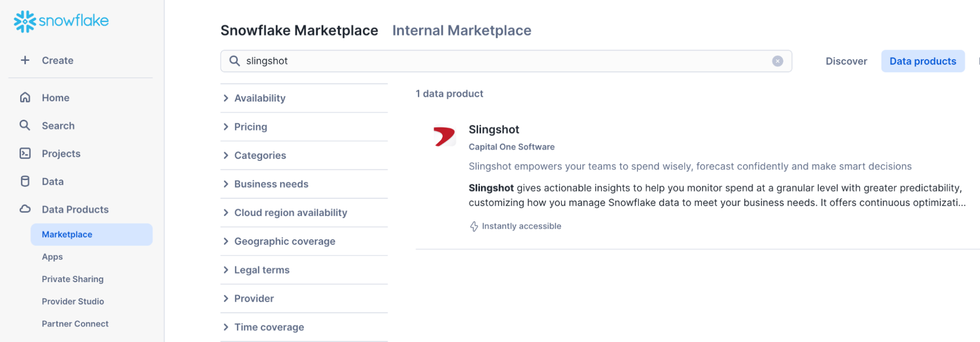The width and height of the screenshot is (980, 342).
Task: Click the marketplace search input field
Action: (506, 61)
